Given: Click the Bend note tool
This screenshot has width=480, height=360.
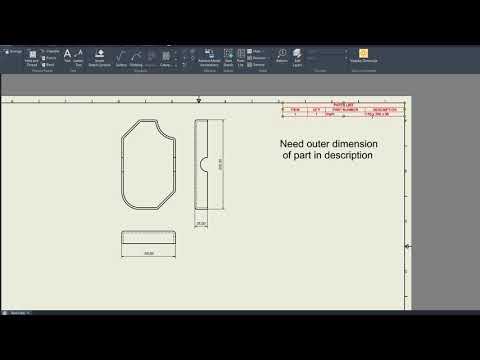Looking at the screenshot, I should pyautogui.click(x=48, y=65).
